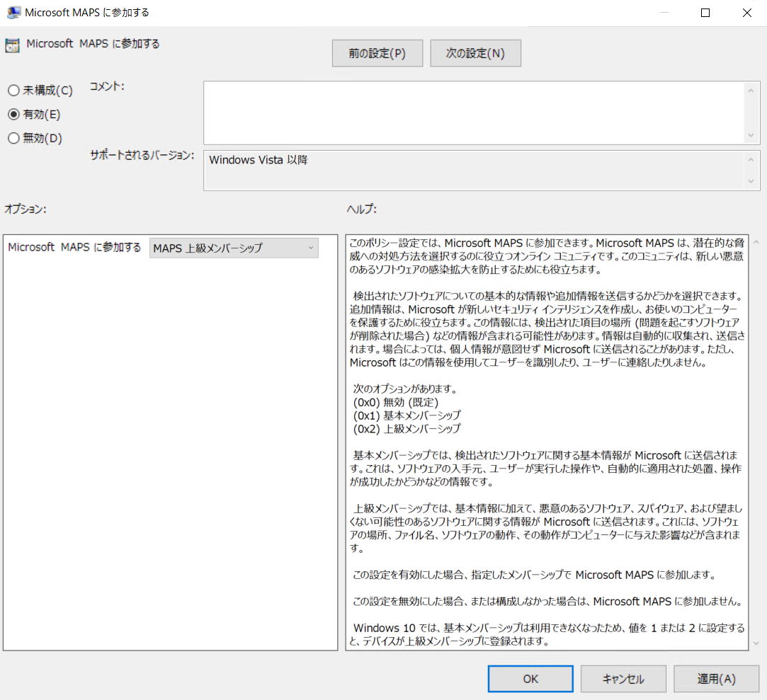Open the MAPS membership dropdown
Image resolution: width=767 pixels, height=700 pixels.
click(x=310, y=248)
